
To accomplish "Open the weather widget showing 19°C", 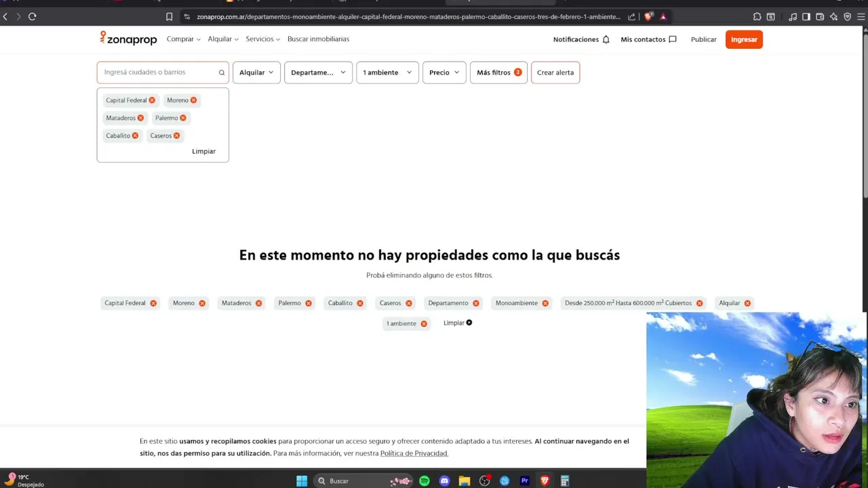I will (x=24, y=481).
